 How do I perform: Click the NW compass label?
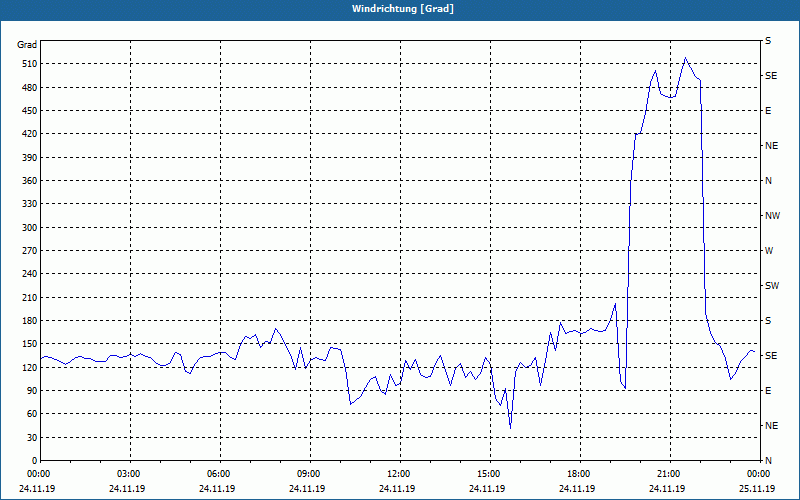772,216
